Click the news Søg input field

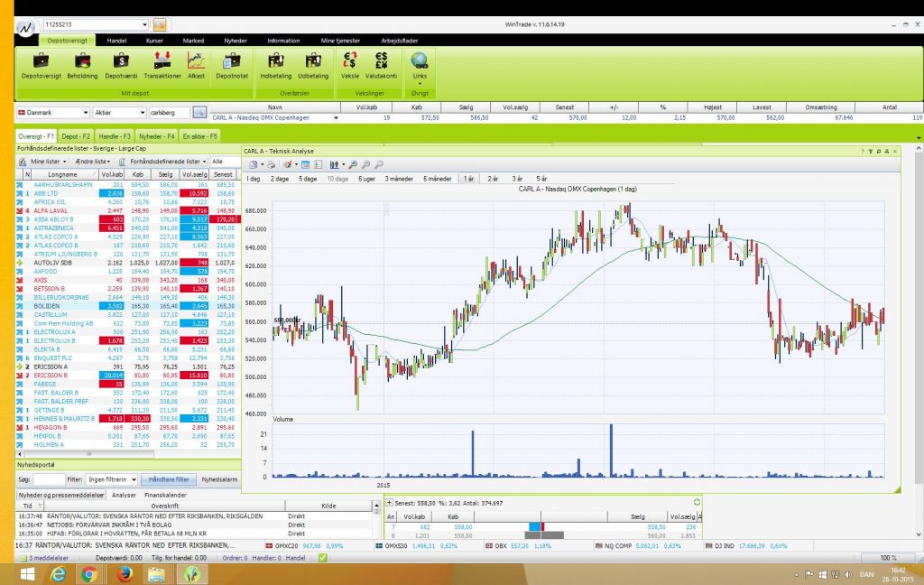[x=49, y=479]
